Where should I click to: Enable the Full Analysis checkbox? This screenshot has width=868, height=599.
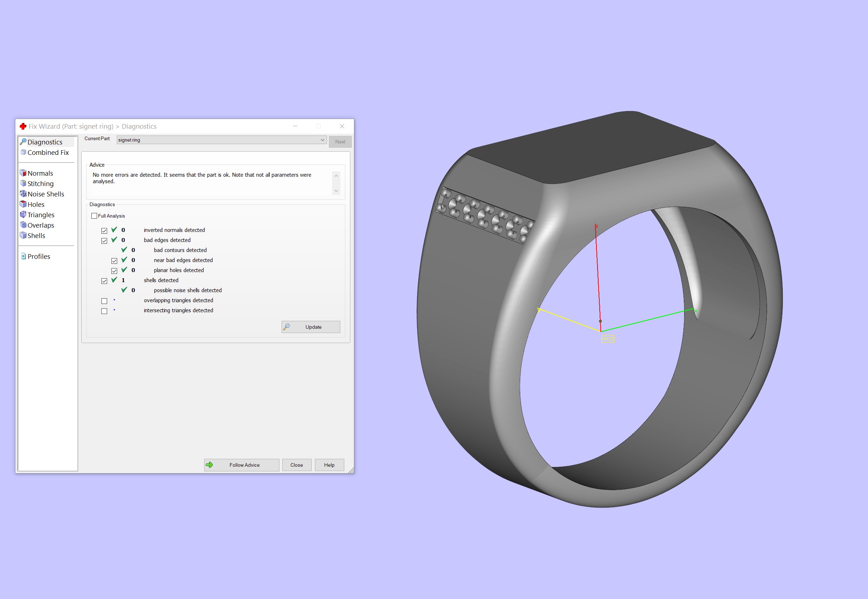[x=94, y=216]
